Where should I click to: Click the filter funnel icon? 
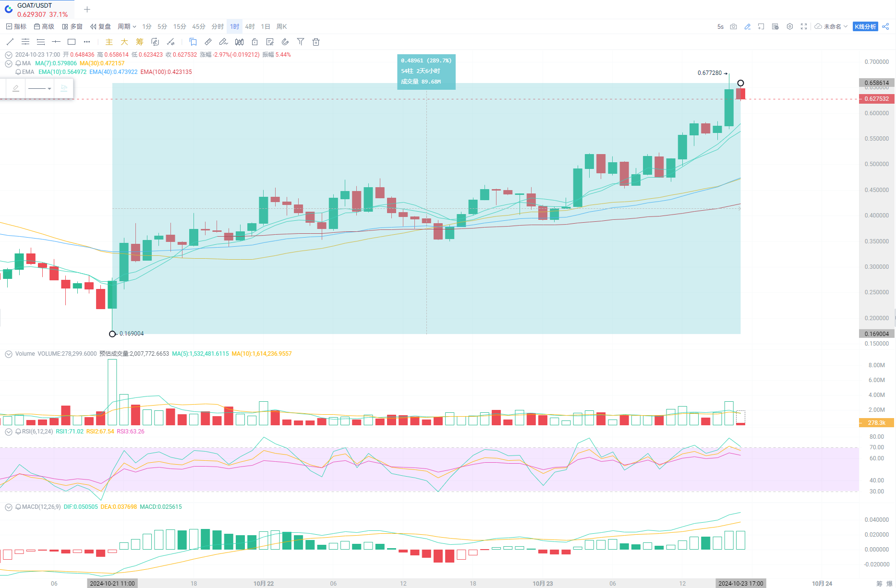[301, 42]
